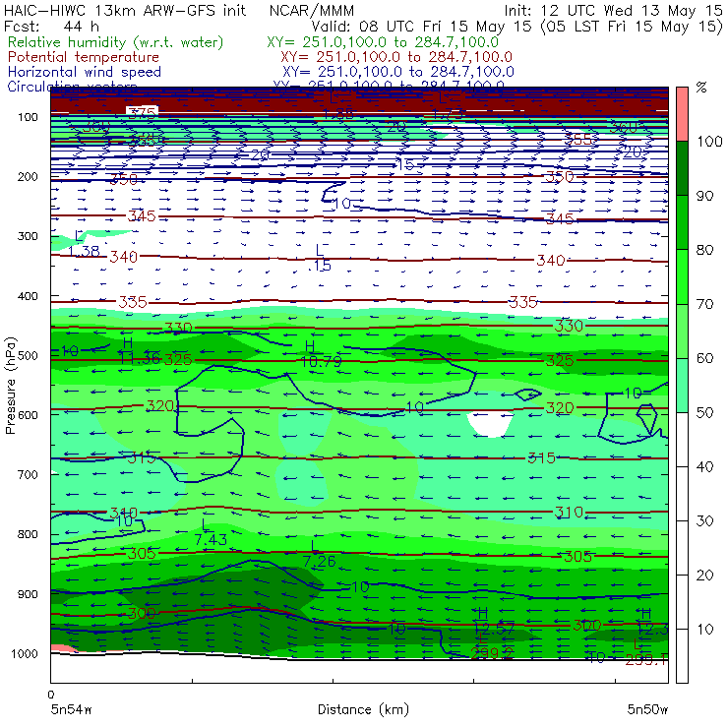
Task: Click the 'L 7.26' wind minimum label
Action: [319, 554]
